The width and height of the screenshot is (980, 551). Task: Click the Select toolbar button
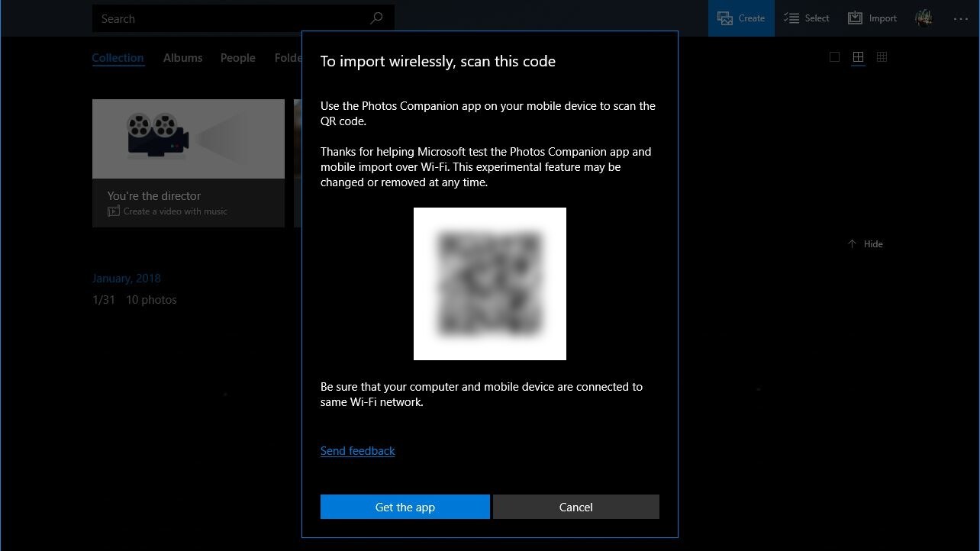pos(807,18)
